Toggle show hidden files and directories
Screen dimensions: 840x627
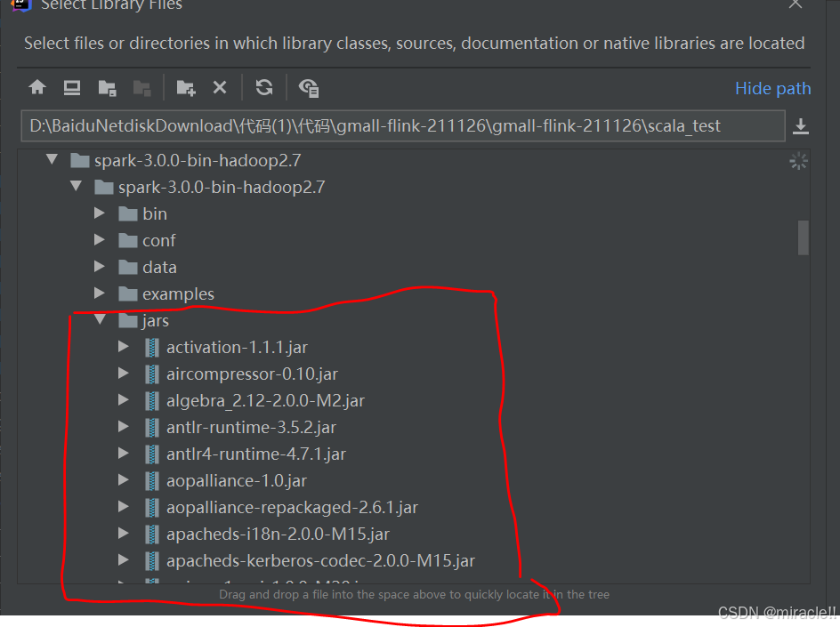pos(309,88)
